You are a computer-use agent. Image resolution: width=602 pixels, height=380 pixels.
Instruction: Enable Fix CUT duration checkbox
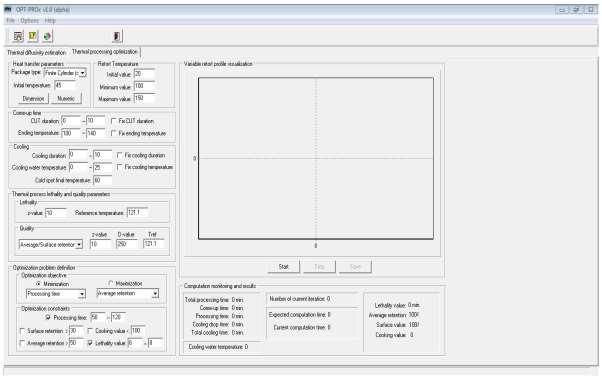coord(114,121)
